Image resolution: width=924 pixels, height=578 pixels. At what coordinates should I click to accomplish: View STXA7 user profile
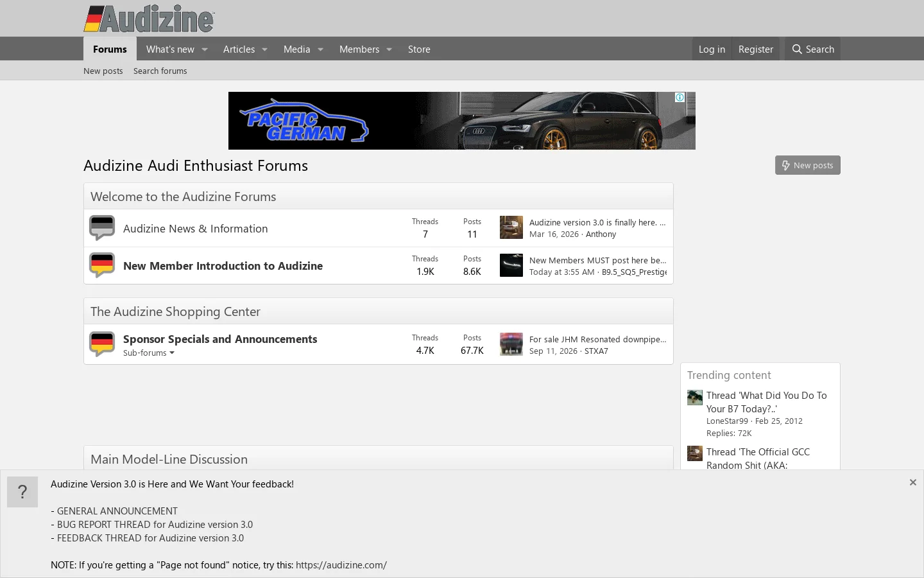point(596,351)
